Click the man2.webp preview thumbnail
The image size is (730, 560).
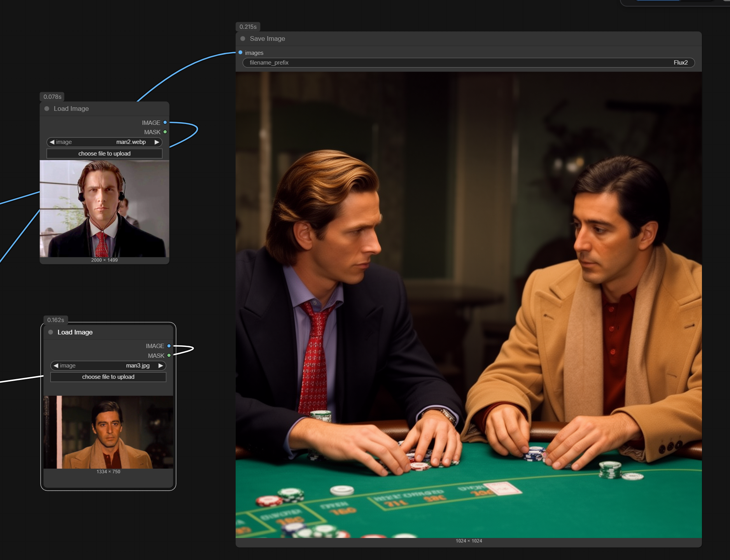click(x=104, y=209)
